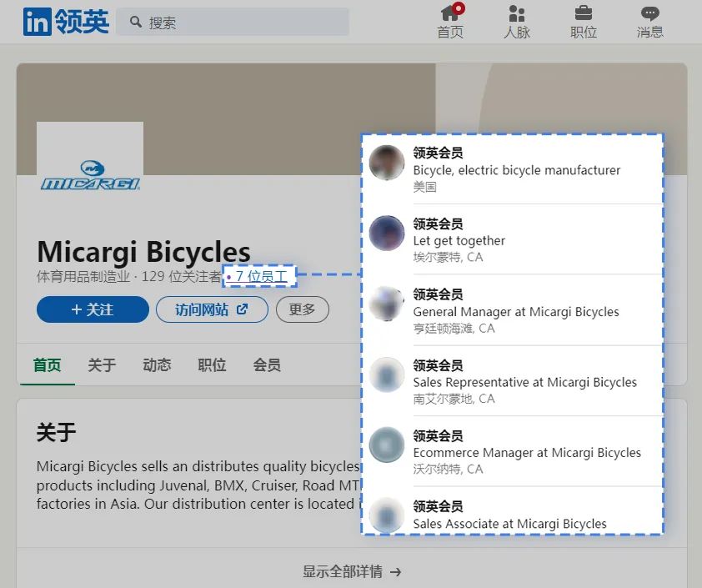The image size is (702, 588).
Task: Open General Manager member's avatar
Action: 387,304
